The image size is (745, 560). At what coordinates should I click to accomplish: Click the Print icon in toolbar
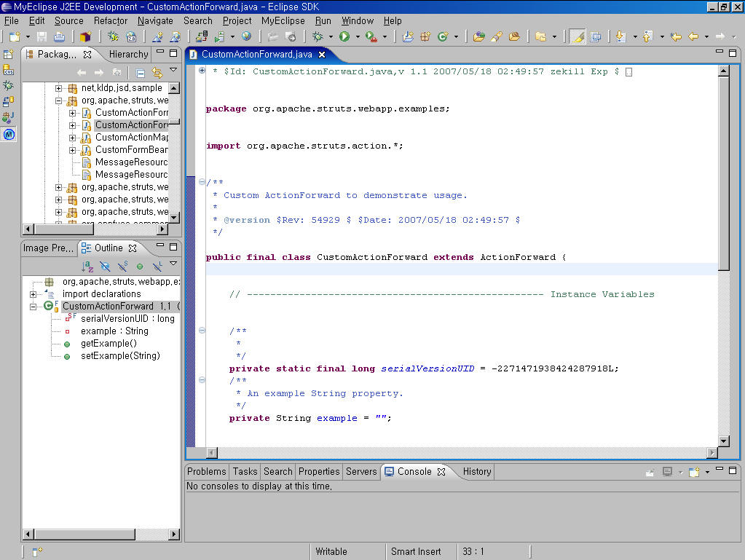[59, 36]
